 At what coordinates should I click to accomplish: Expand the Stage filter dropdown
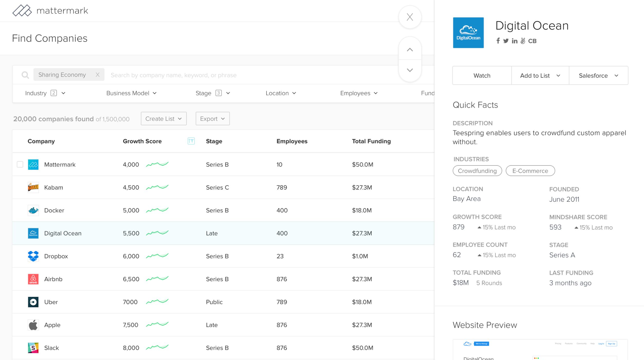(x=213, y=93)
